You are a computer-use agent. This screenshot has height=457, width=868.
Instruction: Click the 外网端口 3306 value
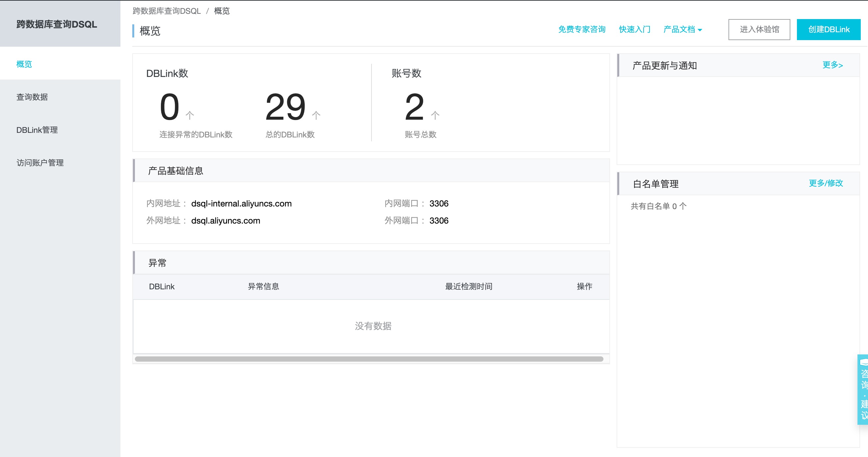tap(439, 221)
